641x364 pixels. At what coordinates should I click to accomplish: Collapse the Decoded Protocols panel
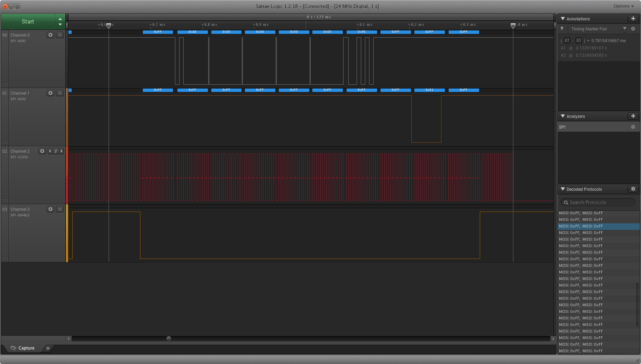(563, 189)
